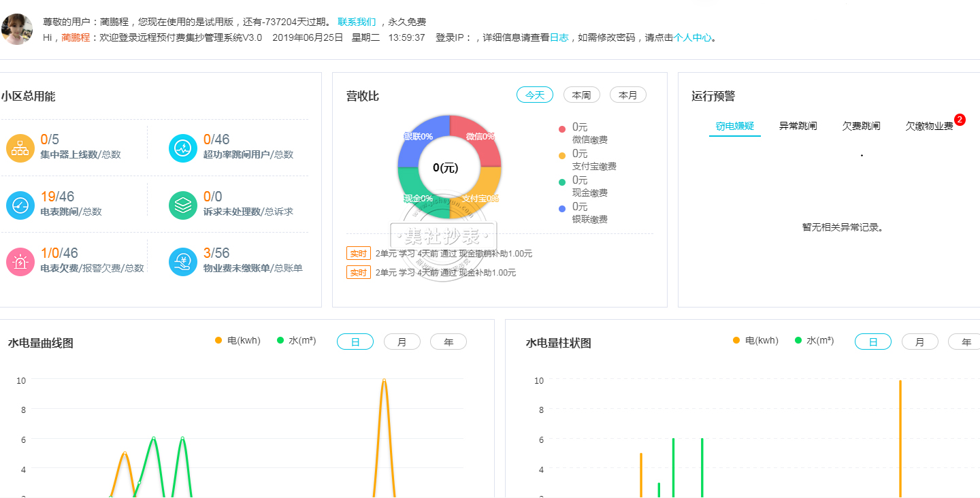This screenshot has width=980, height=498.
Task: Click the 联系我们 link
Action: (x=357, y=22)
